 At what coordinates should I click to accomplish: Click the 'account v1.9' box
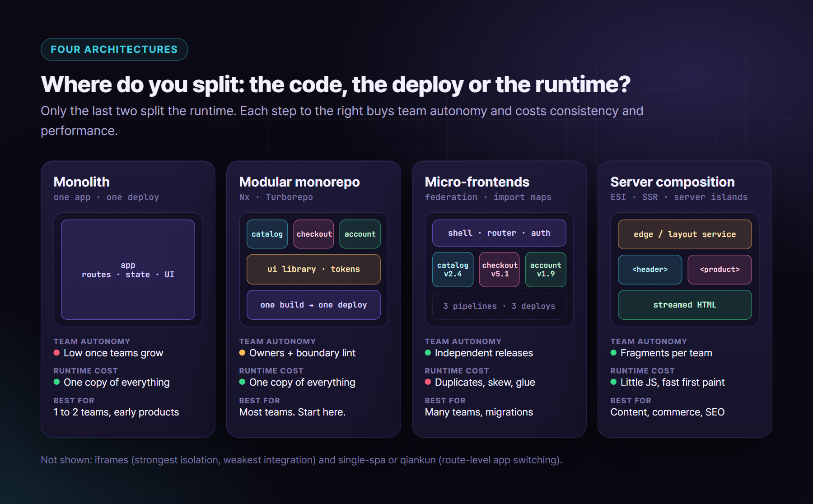coord(546,270)
